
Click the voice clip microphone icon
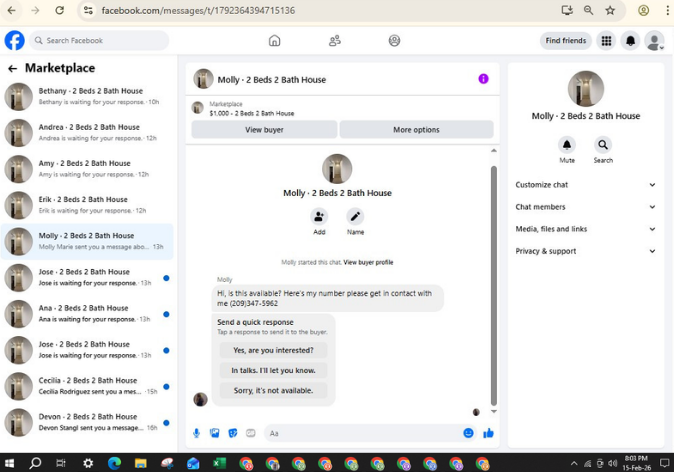pos(196,433)
